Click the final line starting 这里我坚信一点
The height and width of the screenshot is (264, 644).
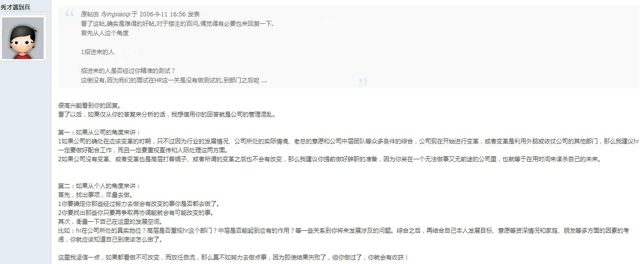(233, 258)
